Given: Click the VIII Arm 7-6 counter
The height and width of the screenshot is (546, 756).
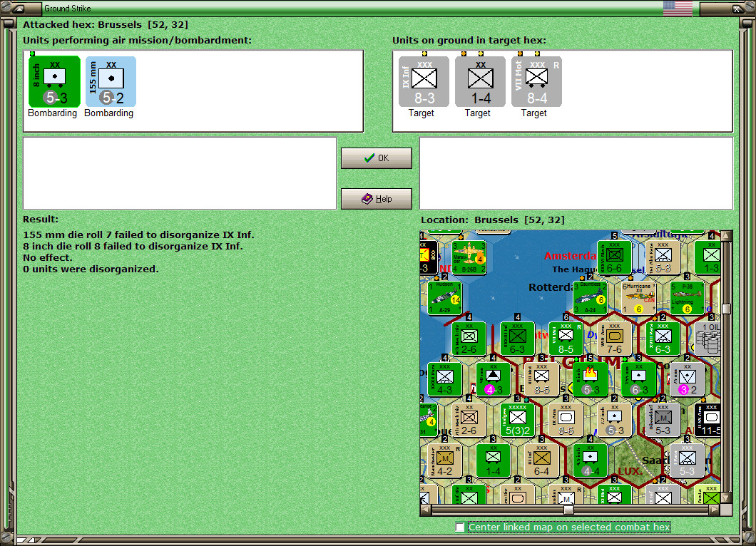Looking at the screenshot, I should click(614, 339).
